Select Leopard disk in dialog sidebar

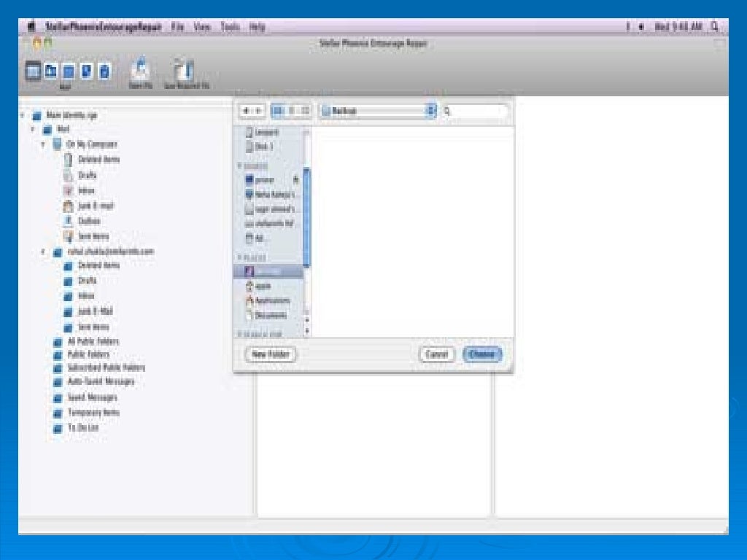tap(262, 132)
